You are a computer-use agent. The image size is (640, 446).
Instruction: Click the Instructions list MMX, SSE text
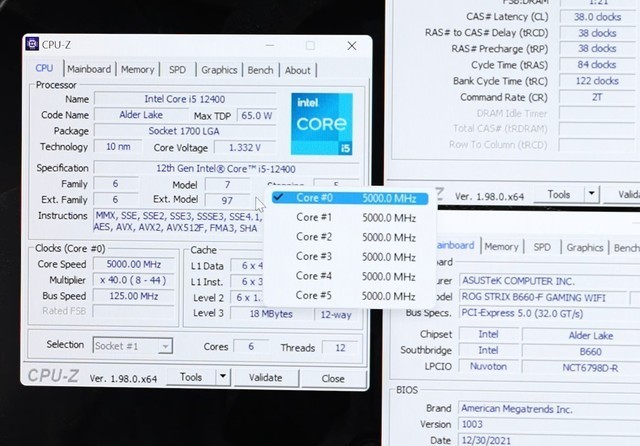pos(178,222)
